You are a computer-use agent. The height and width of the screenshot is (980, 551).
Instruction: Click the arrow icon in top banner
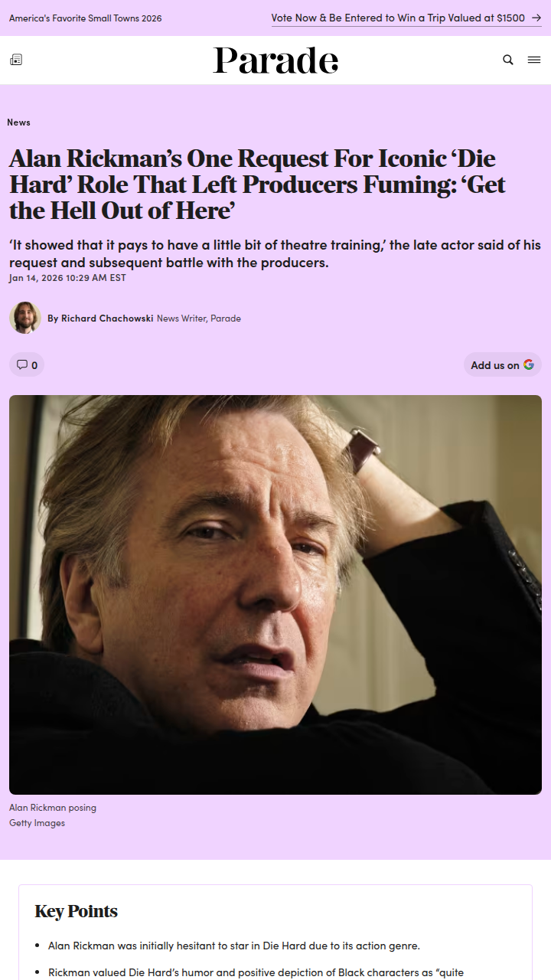[x=536, y=18]
